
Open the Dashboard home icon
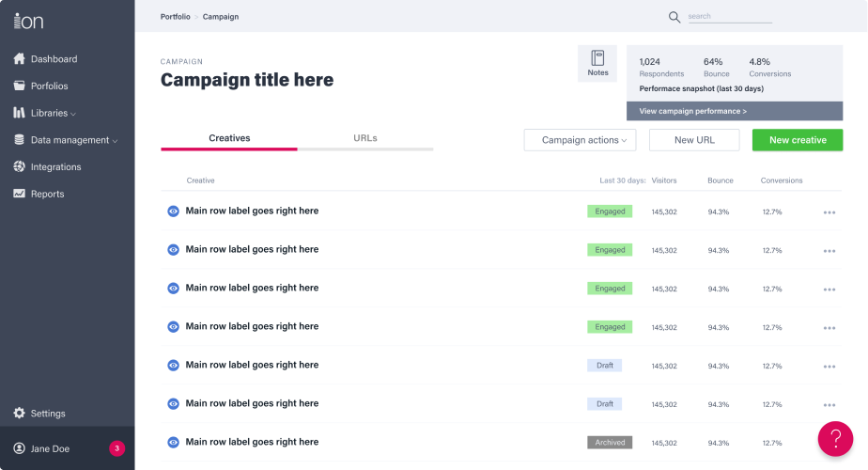(20, 58)
